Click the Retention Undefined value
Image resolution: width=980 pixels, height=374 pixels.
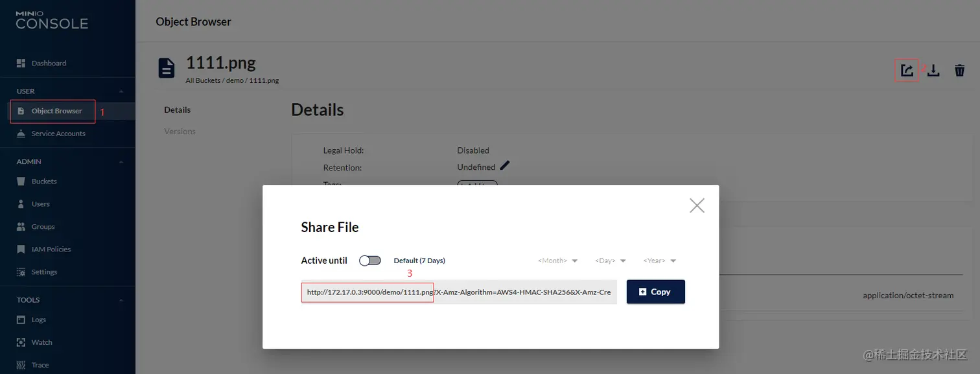coord(476,167)
